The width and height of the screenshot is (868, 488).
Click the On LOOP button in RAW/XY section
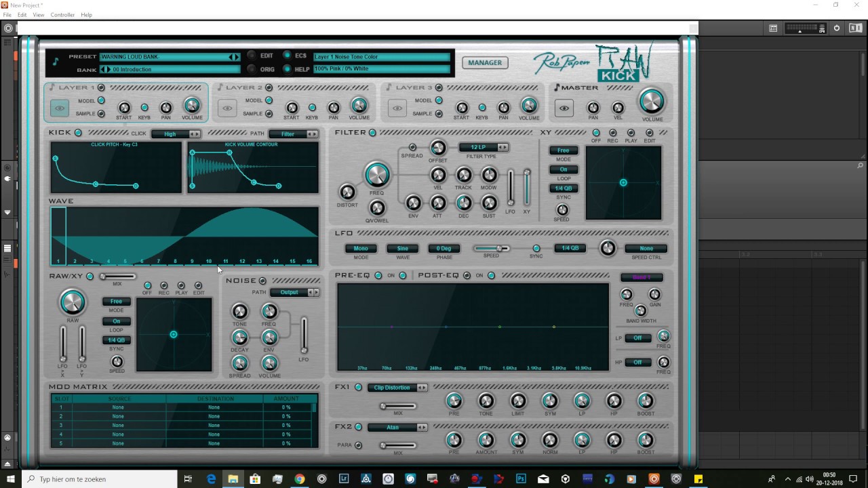[x=117, y=321]
